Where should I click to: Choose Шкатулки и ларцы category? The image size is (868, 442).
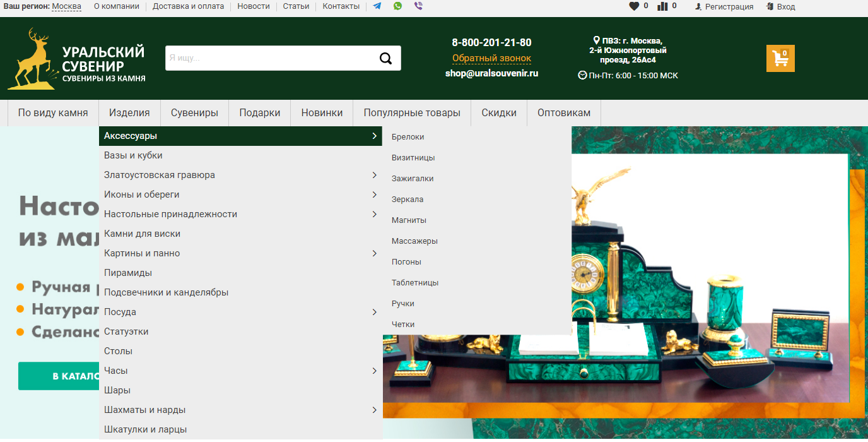146,429
